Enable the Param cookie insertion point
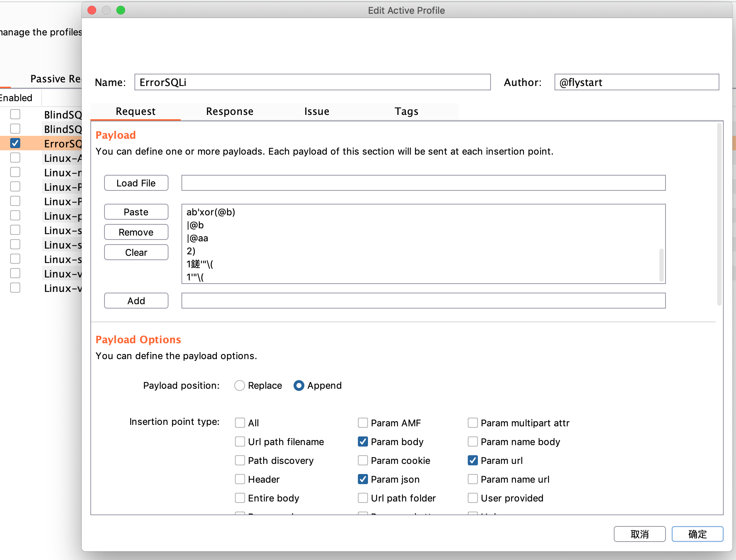 coord(363,460)
